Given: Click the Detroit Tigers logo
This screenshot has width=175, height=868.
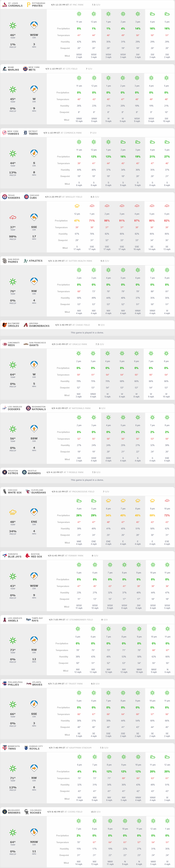Looking at the screenshot, I should pyautogui.click(x=25, y=133).
